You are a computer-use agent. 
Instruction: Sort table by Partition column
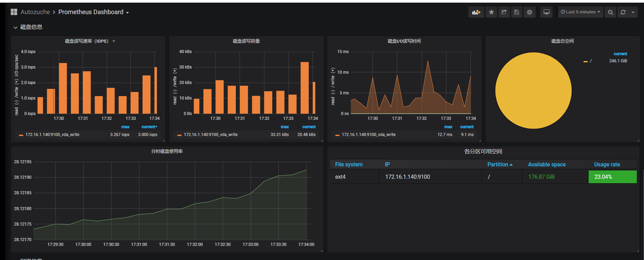[500, 165]
